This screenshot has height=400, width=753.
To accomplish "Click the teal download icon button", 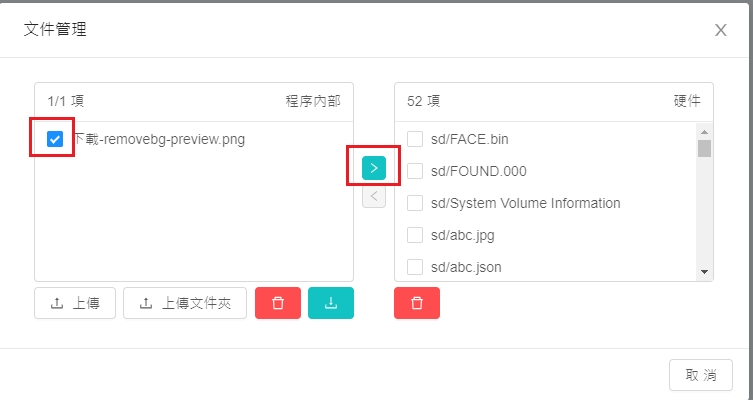I will [x=331, y=303].
